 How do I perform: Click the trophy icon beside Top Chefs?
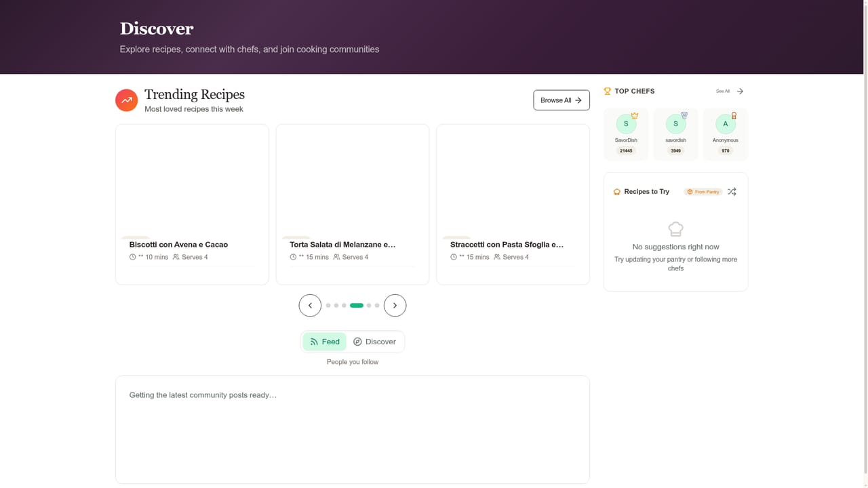[608, 91]
